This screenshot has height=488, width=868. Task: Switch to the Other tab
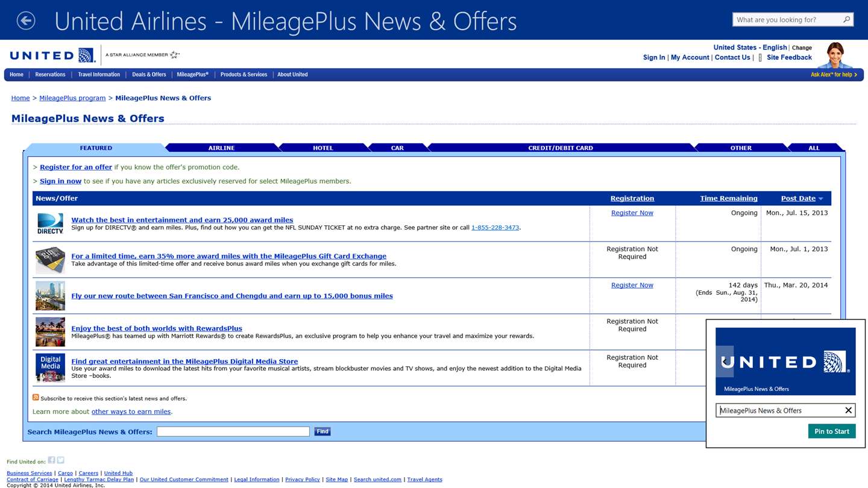click(741, 148)
